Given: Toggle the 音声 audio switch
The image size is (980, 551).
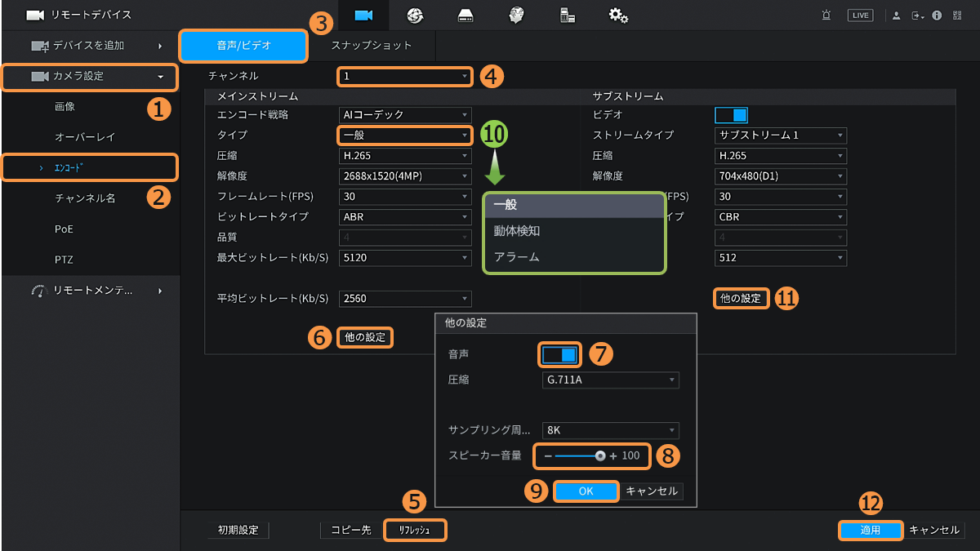Looking at the screenshot, I should pyautogui.click(x=560, y=354).
